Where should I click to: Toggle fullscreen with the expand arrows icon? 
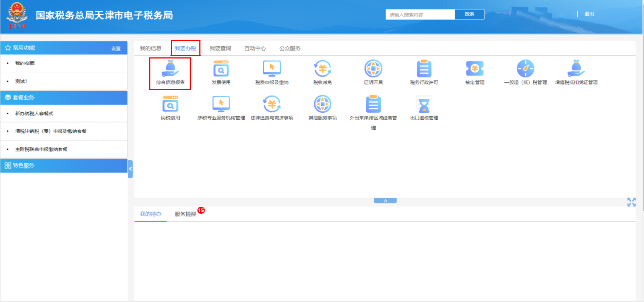tap(631, 202)
